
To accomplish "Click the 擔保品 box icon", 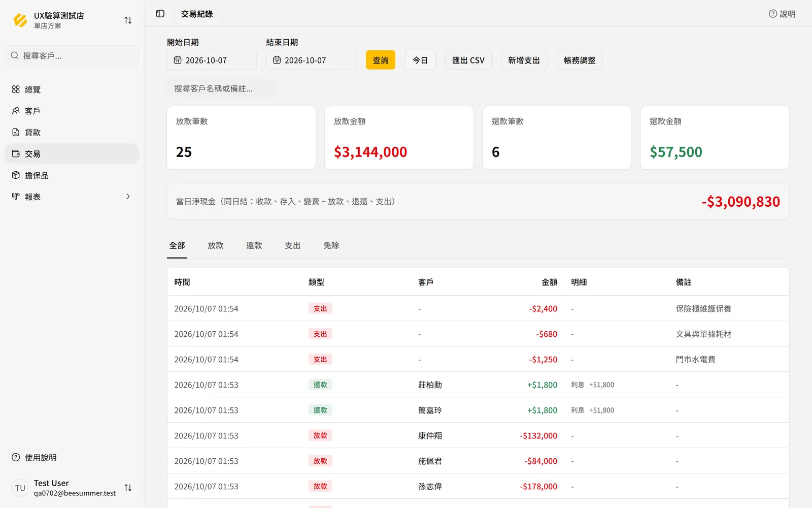I will 16,175.
